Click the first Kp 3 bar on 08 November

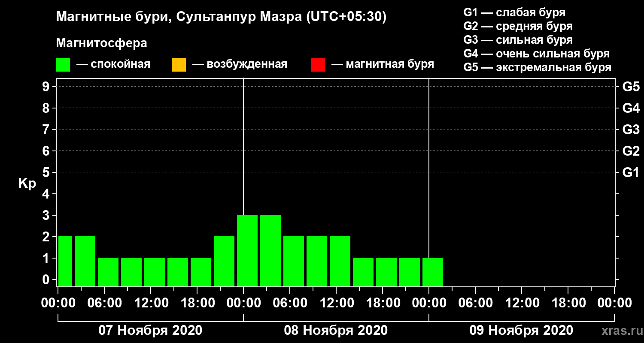pyautogui.click(x=247, y=250)
